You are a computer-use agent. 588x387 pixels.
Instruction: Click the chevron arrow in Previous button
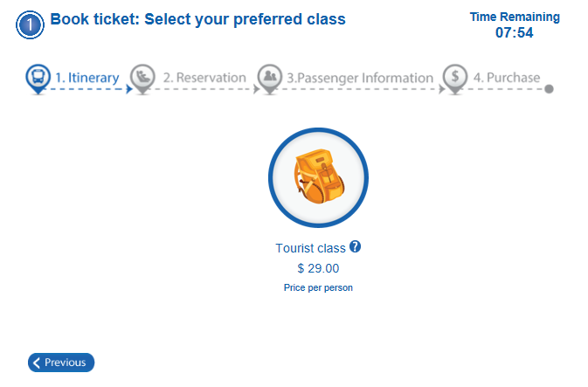(37, 363)
